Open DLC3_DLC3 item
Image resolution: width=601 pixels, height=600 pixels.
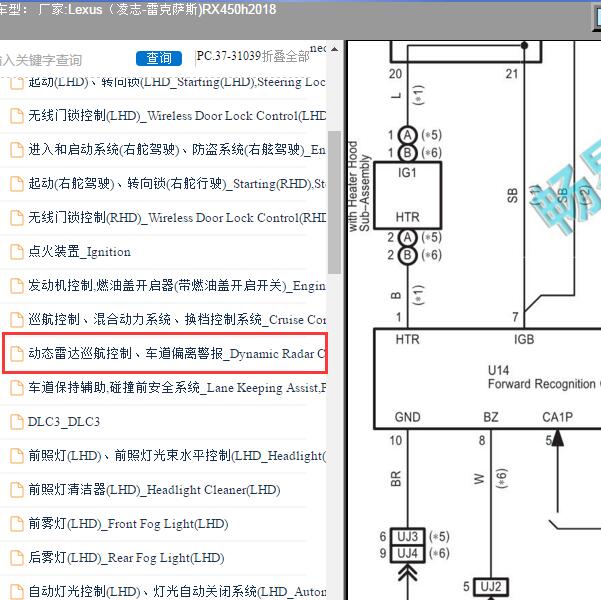tap(64, 422)
